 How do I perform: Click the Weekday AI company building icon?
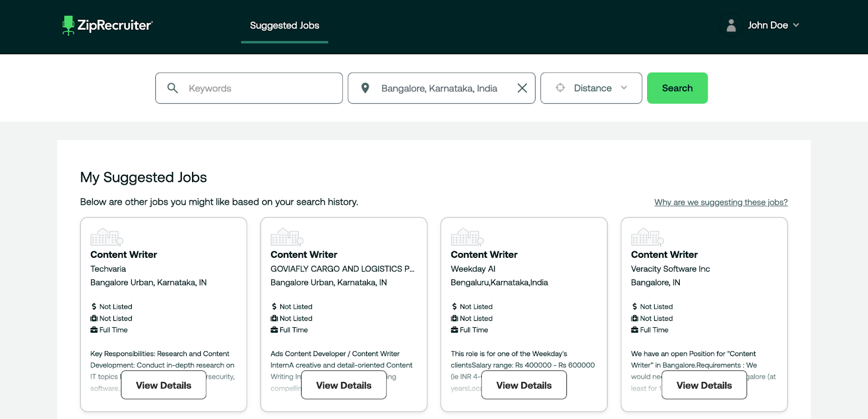(x=467, y=237)
